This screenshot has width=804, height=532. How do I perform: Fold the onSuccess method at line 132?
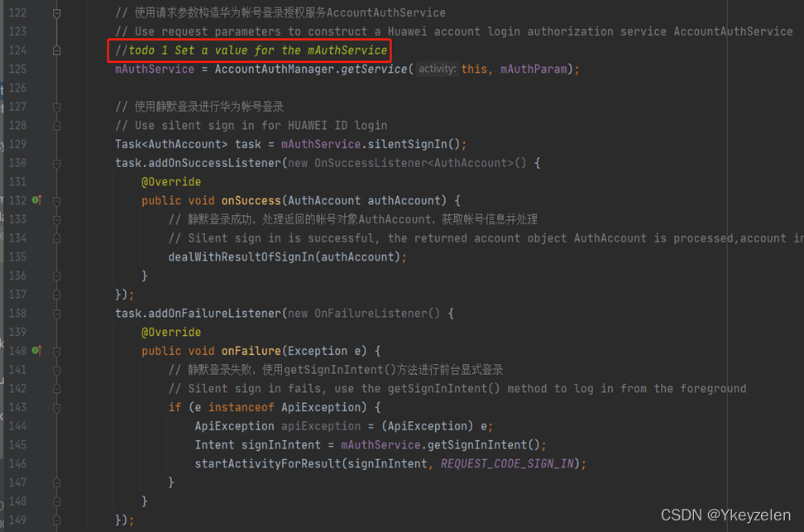click(x=57, y=200)
